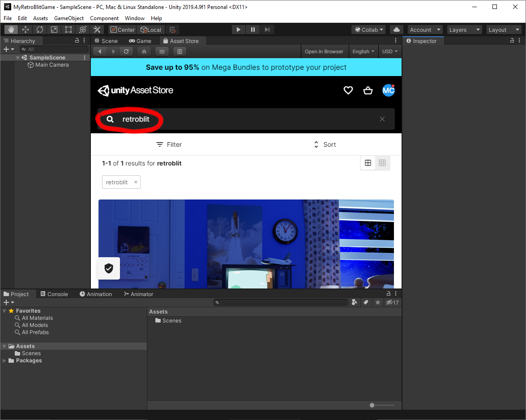This screenshot has width=526, height=420.
Task: Select Main Camera in Hierarchy
Action: pyautogui.click(x=48, y=65)
